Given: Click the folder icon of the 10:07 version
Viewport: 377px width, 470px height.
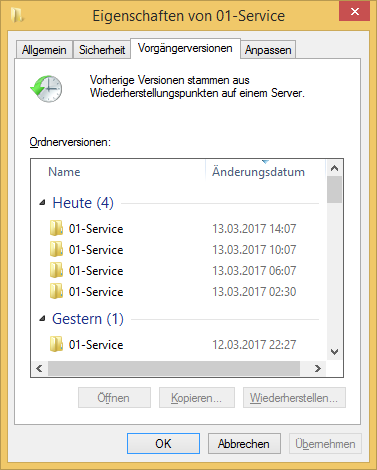Looking at the screenshot, I should tap(56, 249).
